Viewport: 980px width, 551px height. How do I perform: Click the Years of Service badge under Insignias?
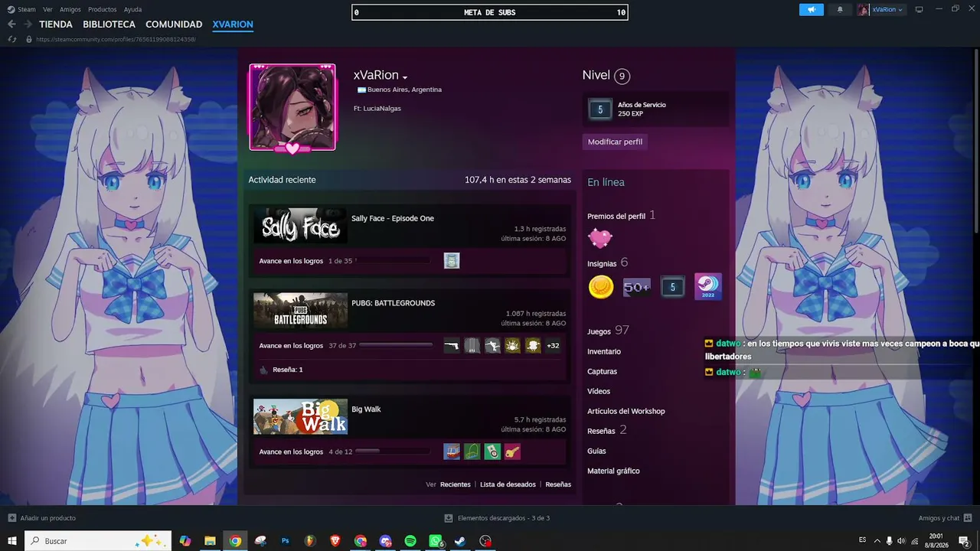[673, 287]
